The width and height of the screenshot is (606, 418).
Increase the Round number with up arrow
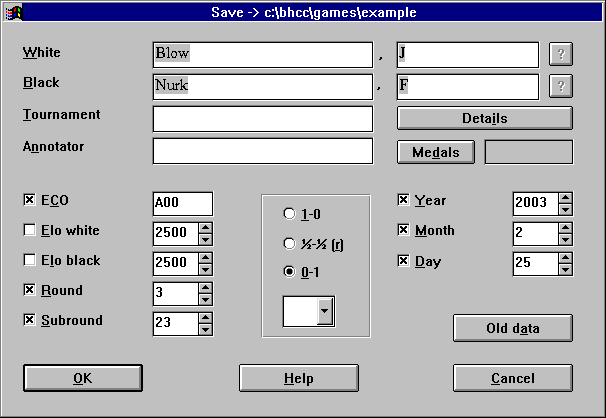[205, 287]
